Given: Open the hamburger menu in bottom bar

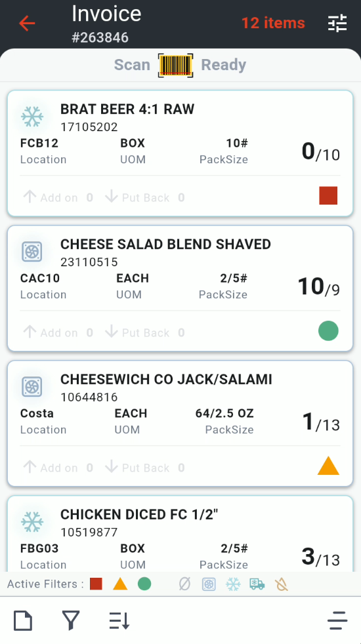Looking at the screenshot, I should (x=337, y=620).
